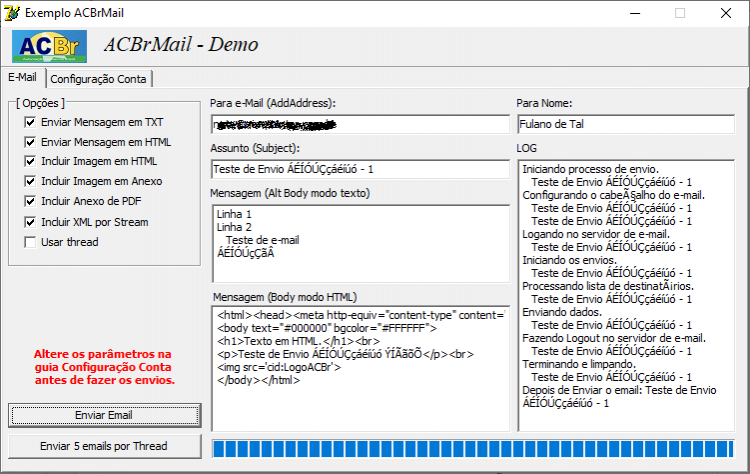Open the Configuração Conta tab
The width and height of the screenshot is (750, 474).
pyautogui.click(x=99, y=79)
